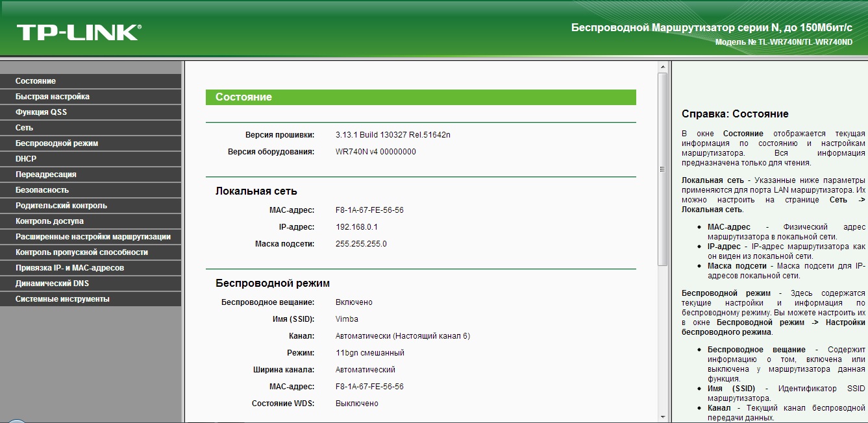Image resolution: width=868 pixels, height=423 pixels.
Task: Click the main panel scrollbar up arrow
Action: coord(662,67)
